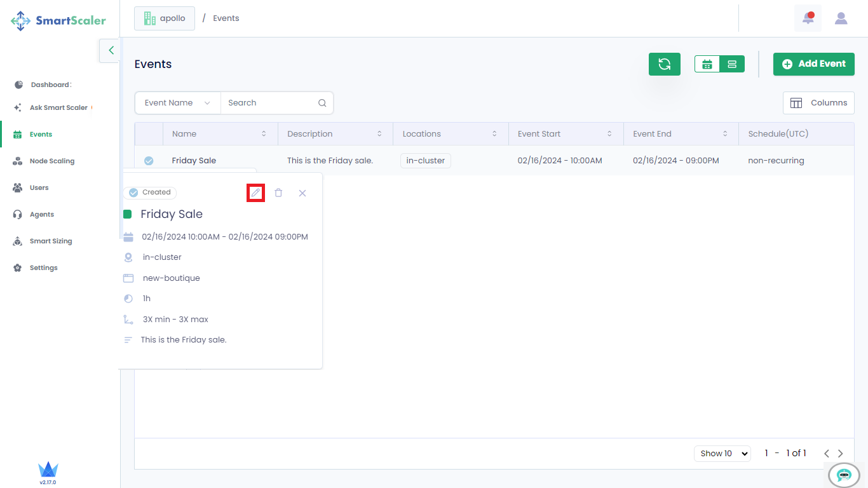This screenshot has width=868, height=488.
Task: Open the chat assistant bubble icon
Action: coord(844,475)
